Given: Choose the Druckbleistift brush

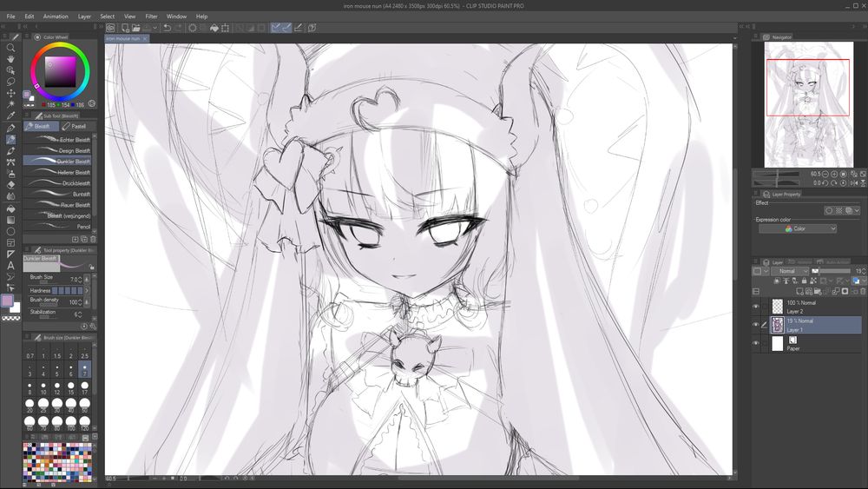Looking at the screenshot, I should 57,183.
